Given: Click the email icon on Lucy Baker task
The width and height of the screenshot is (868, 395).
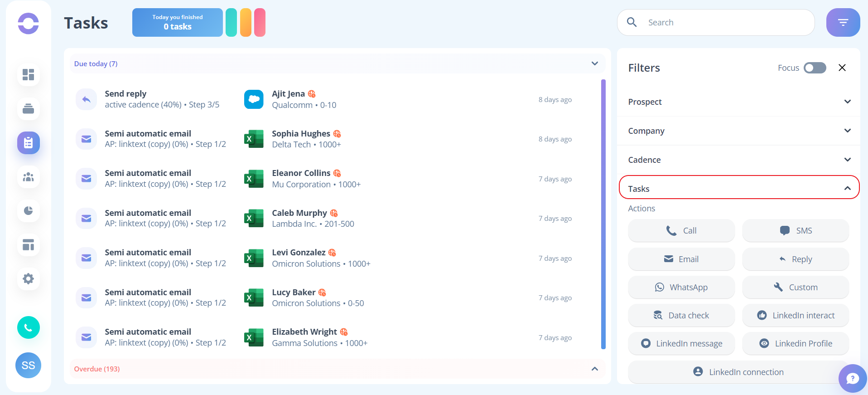Looking at the screenshot, I should (x=86, y=298).
